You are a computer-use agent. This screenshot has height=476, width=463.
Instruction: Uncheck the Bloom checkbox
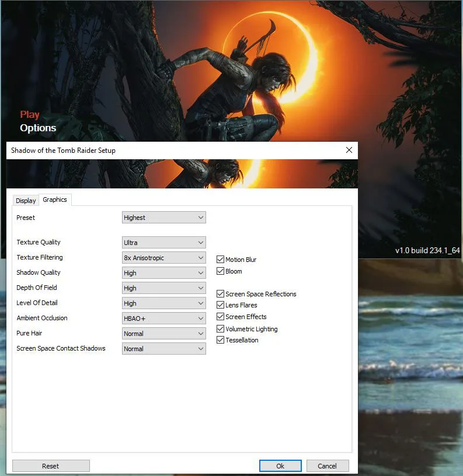click(x=220, y=271)
